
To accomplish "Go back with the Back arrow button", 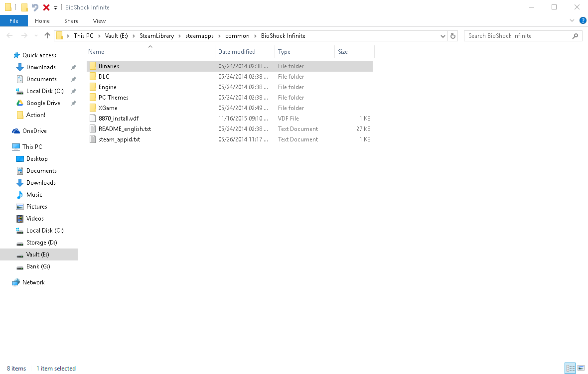I will 10,35.
